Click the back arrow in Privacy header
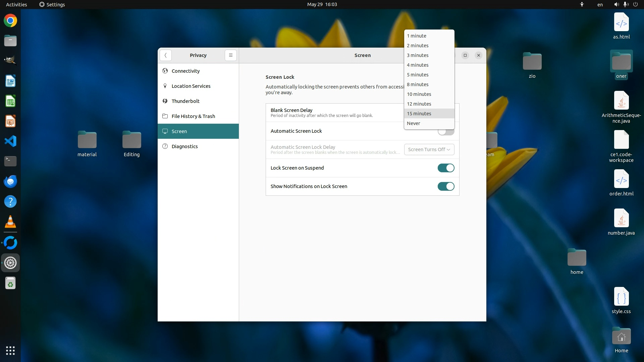The image size is (644, 362). (x=166, y=55)
